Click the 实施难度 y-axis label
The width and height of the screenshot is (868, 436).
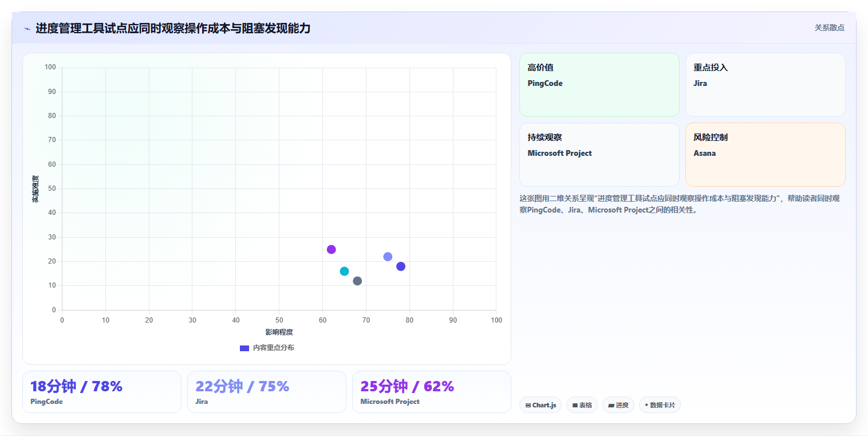click(x=35, y=189)
